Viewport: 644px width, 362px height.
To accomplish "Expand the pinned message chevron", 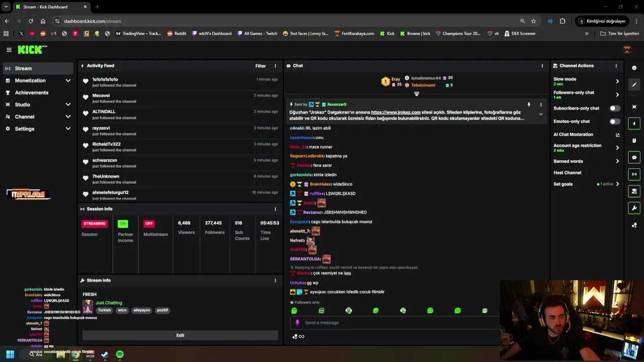I will click(541, 114).
